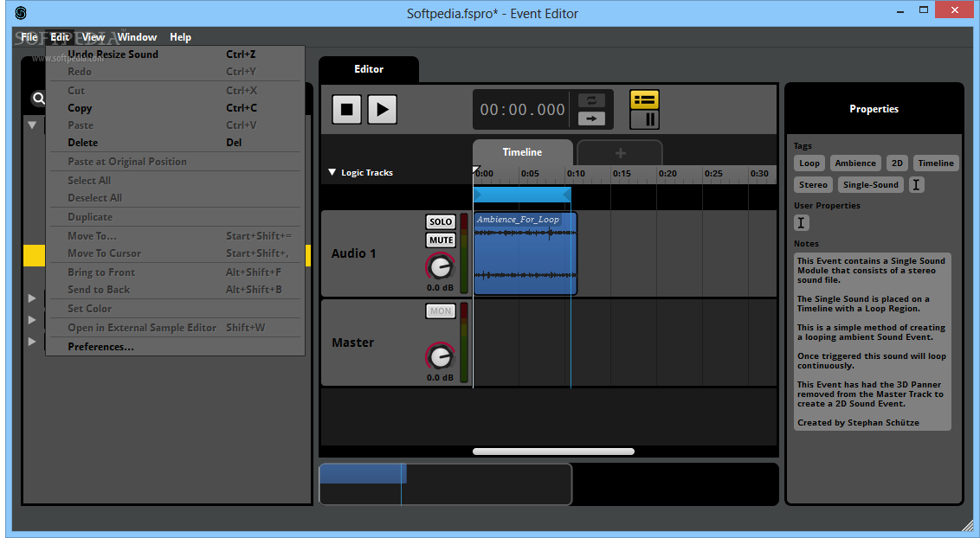Open the Help menu
This screenshot has width=980, height=538.
coord(180,37)
